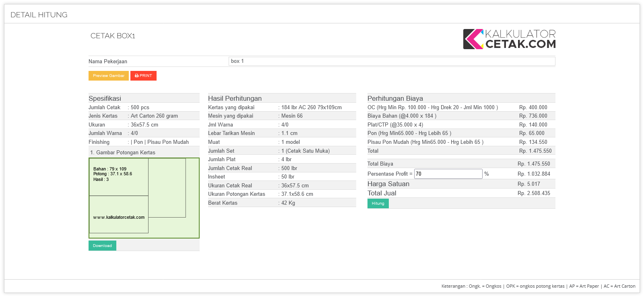The height and width of the screenshot is (305, 644).
Task: Click the Persentase Profit input box
Action: click(x=448, y=174)
